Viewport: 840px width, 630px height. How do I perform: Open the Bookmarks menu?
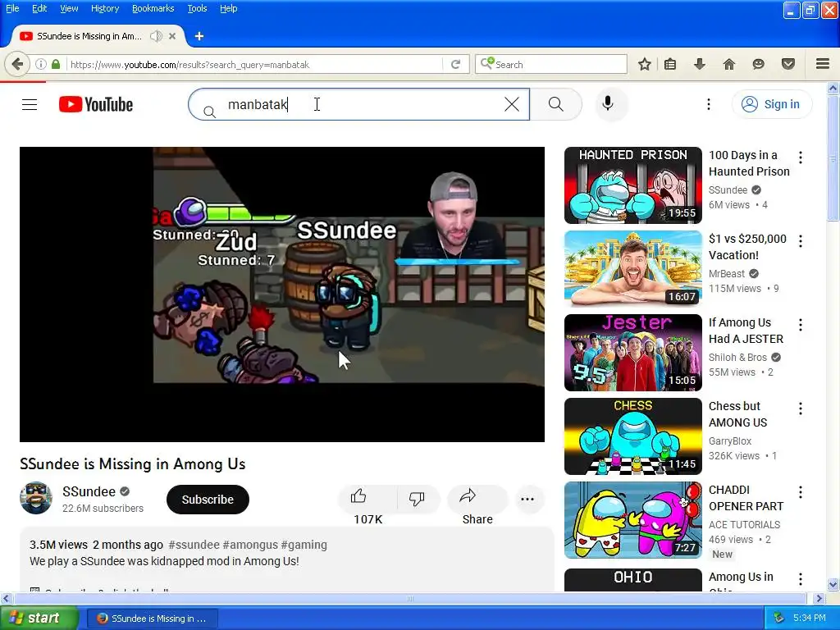[x=153, y=8]
